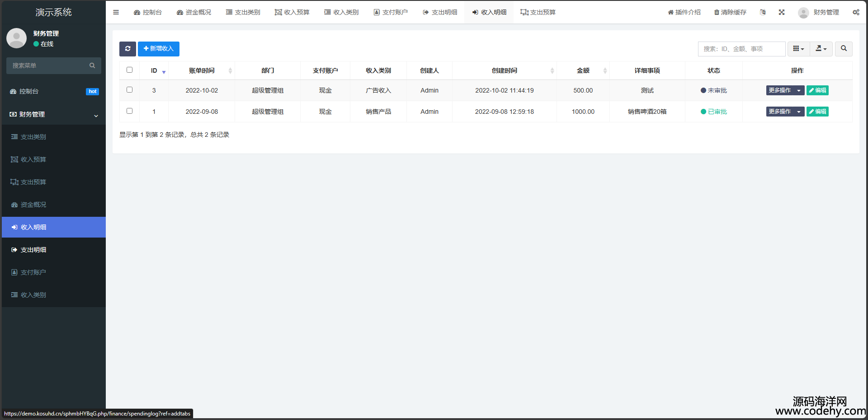Click 编辑 for the 销售产品 row
Image resolution: width=868 pixels, height=420 pixels.
tap(817, 112)
